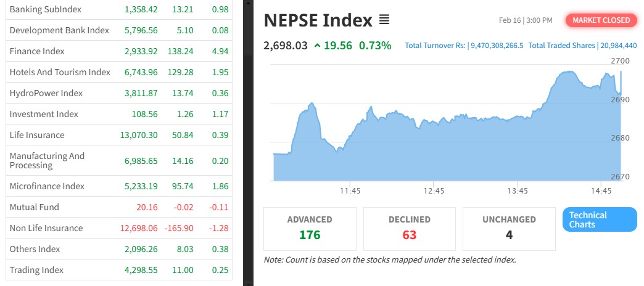This screenshot has width=644, height=286.
Task: Click the ADVANCED stocks count box
Action: click(310, 229)
